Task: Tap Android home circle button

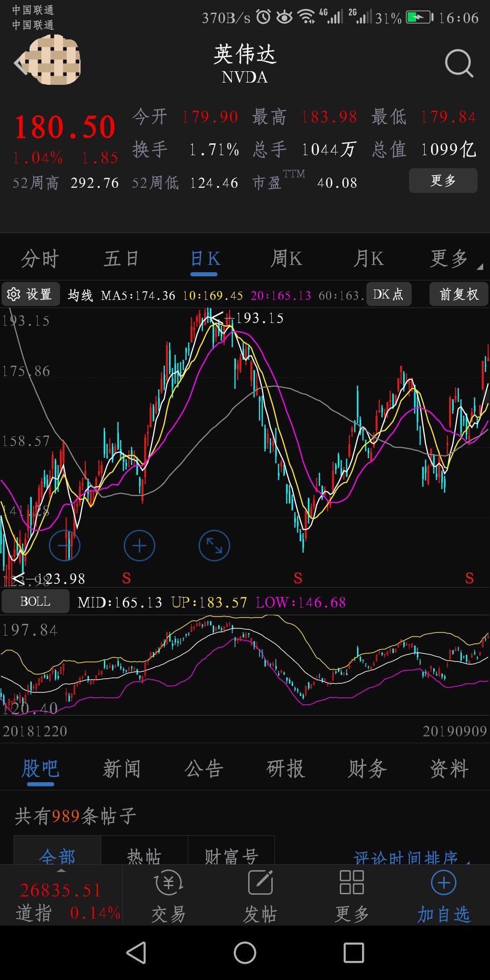Action: 245,953
